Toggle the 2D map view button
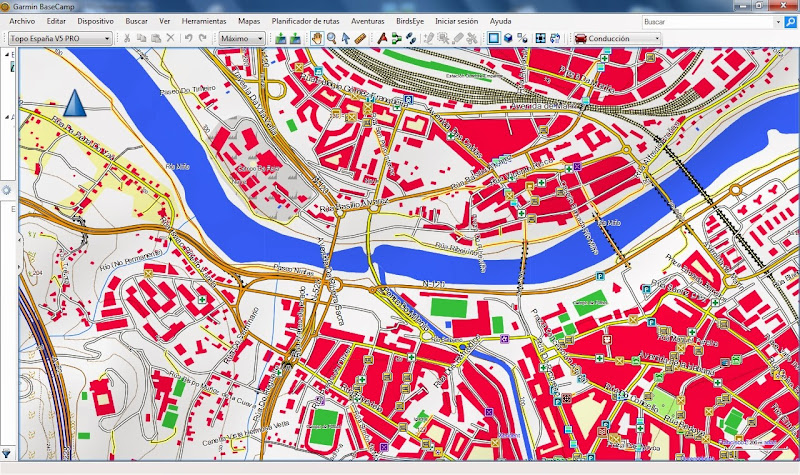Image resolution: width=800 pixels, height=475 pixels. click(x=493, y=38)
